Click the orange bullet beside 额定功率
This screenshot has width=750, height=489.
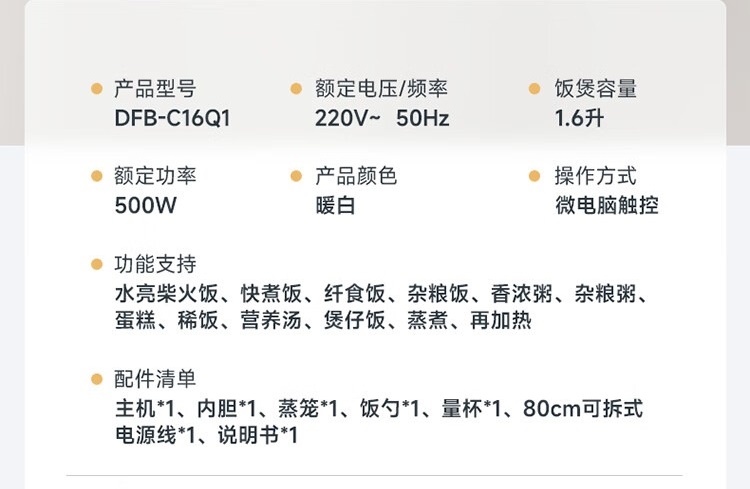point(97,176)
